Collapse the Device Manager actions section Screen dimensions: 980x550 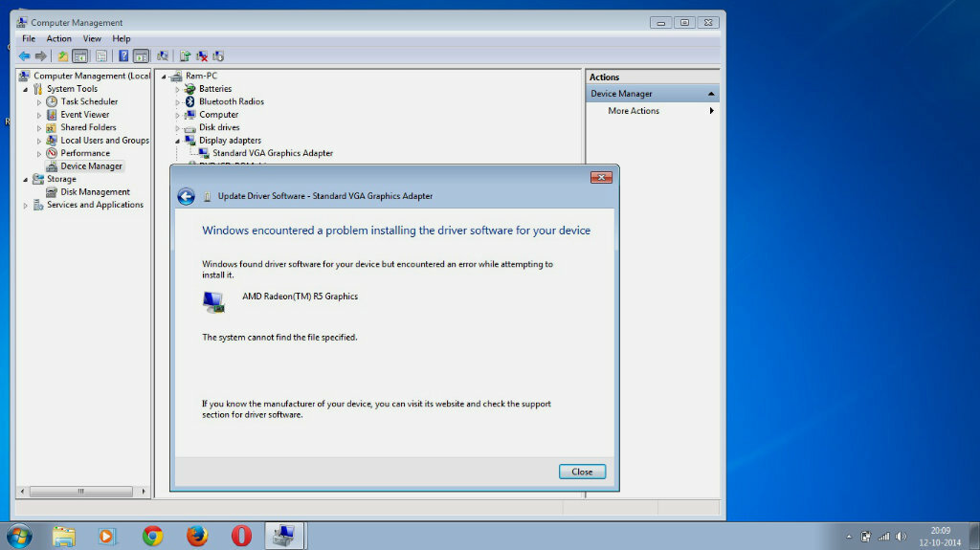pyautogui.click(x=711, y=94)
